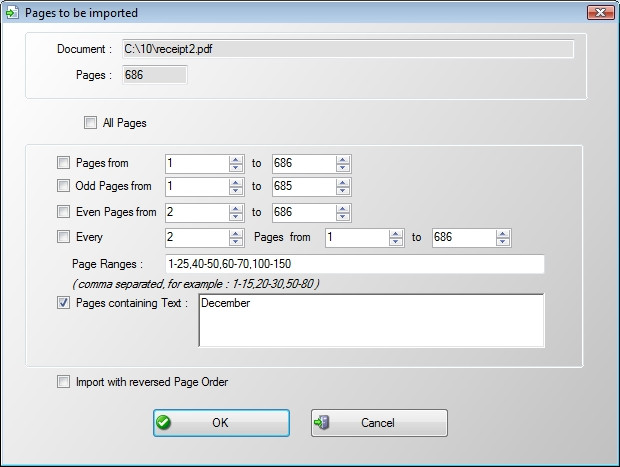This screenshot has width=620, height=467.
Task: Enable the Even Pages from checkbox
Action: coord(63,212)
